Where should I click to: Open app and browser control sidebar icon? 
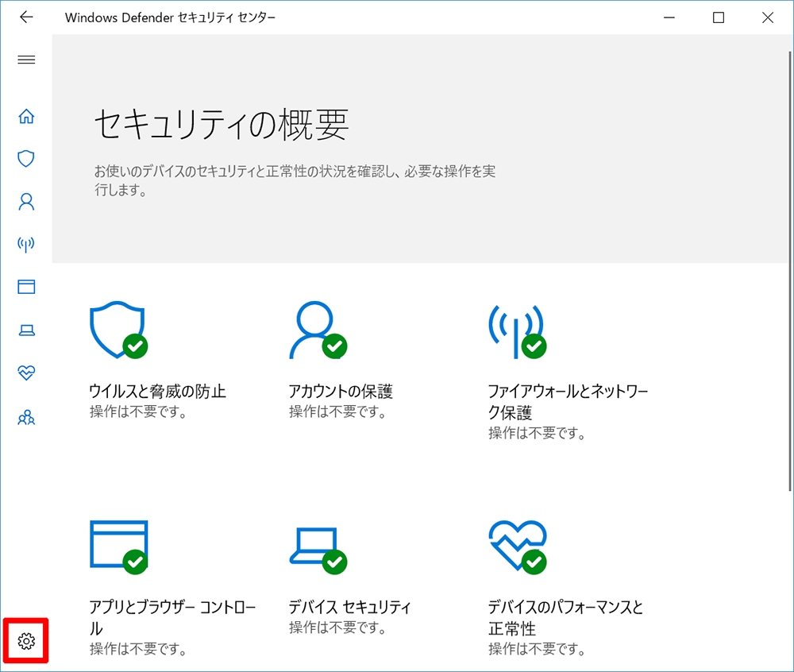pos(26,287)
